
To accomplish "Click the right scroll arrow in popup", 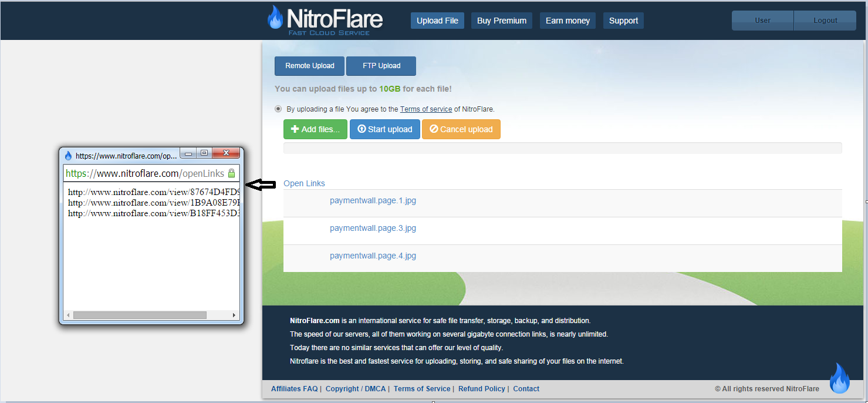I will [235, 315].
